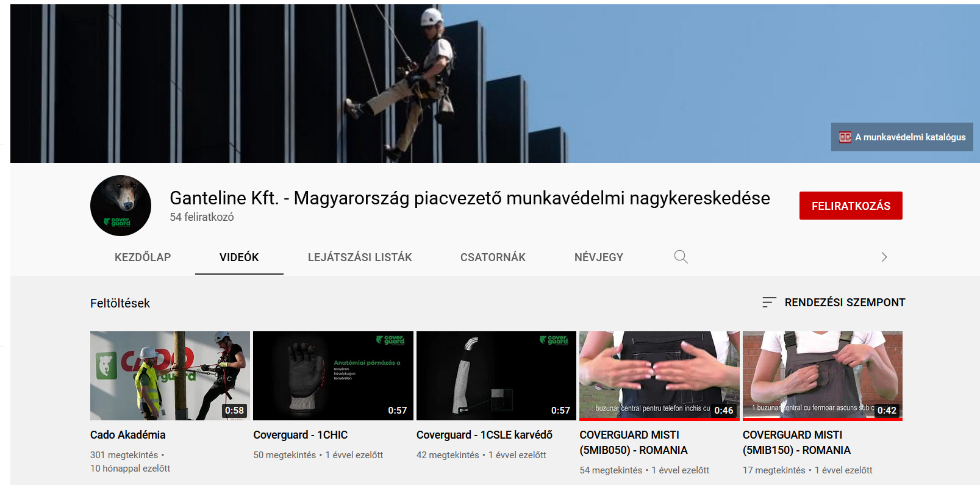The height and width of the screenshot is (485, 980).
Task: Click the sort lines icon beside RENDEZÉSI SZEMPONT
Action: [x=769, y=303]
